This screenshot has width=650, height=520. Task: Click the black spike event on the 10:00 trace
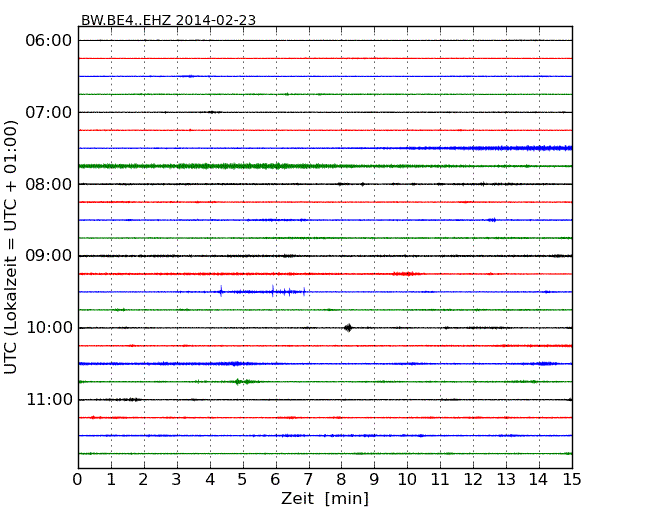tap(348, 328)
